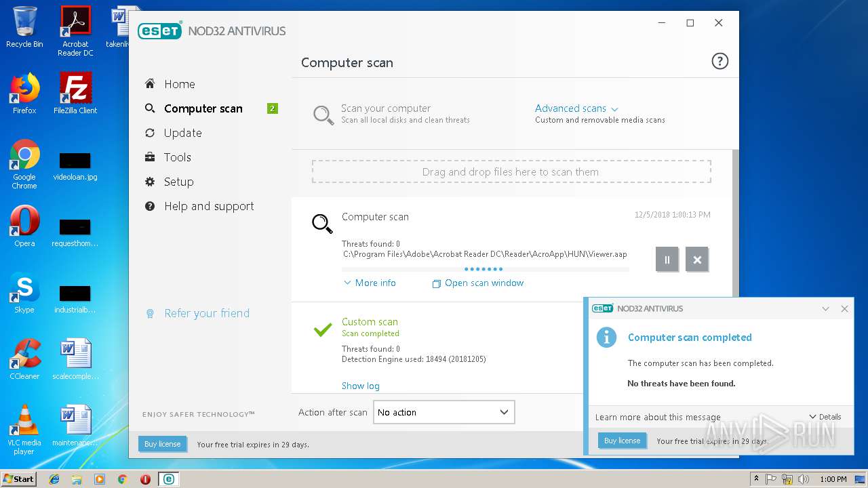The width and height of the screenshot is (868, 488).
Task: Click the chevron on the notification title bar
Action: tap(825, 308)
